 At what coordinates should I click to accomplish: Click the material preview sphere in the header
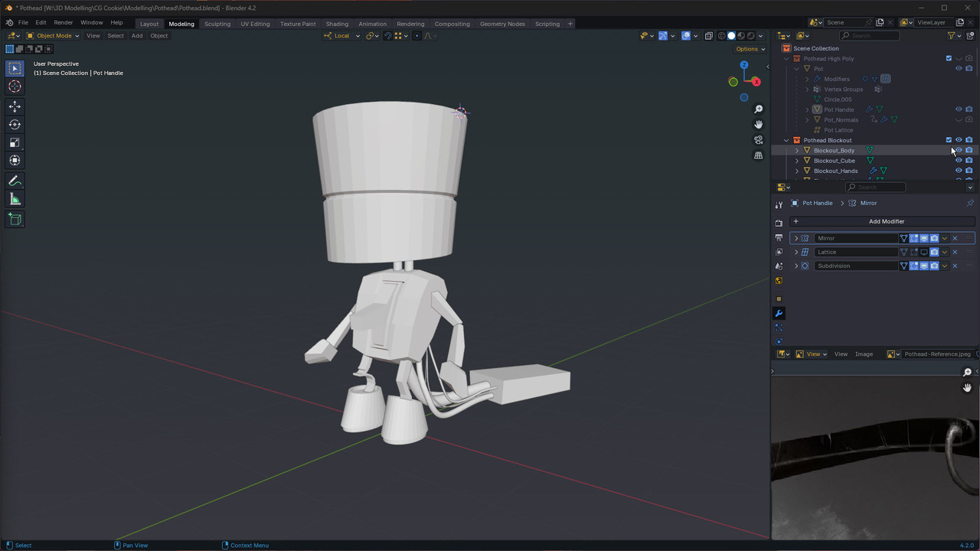[x=741, y=35]
